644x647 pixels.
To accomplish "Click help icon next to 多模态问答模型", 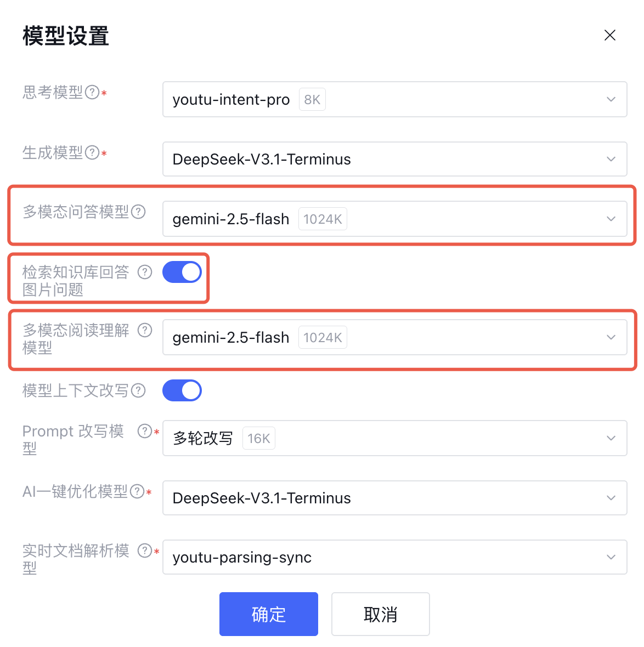I will coord(138,212).
